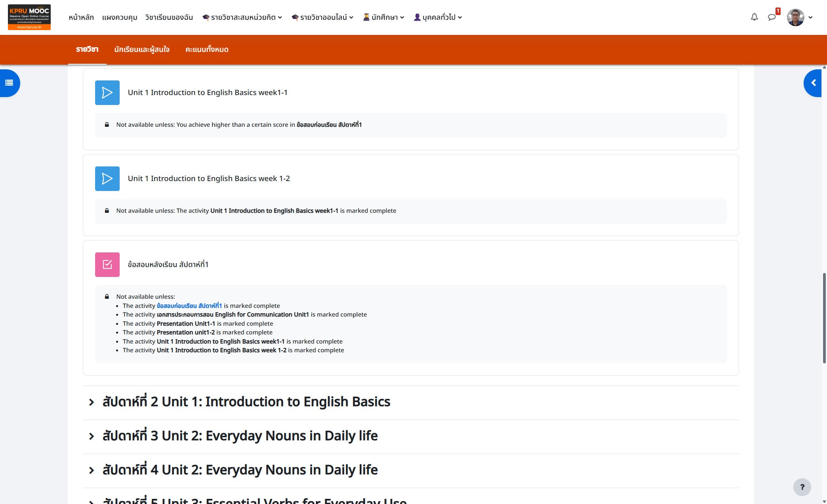Click the lock icon in post-test restriction list

pyautogui.click(x=107, y=297)
